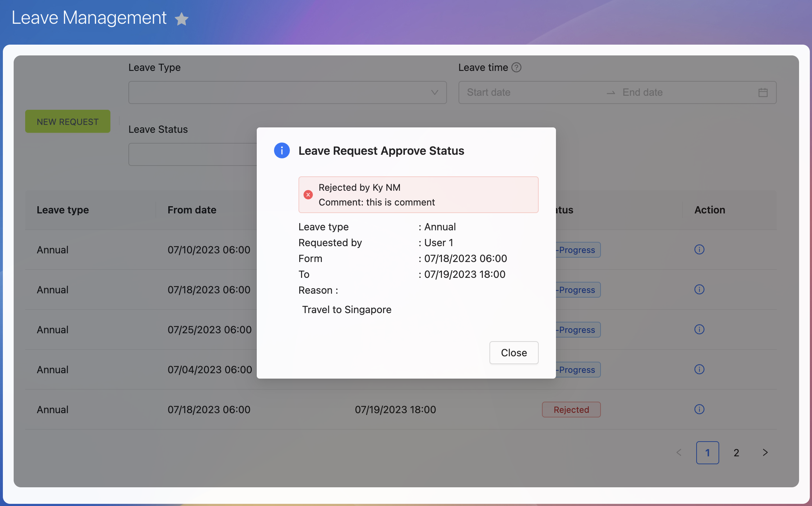812x506 pixels.
Task: Click the red rejected error icon
Action: click(x=308, y=195)
